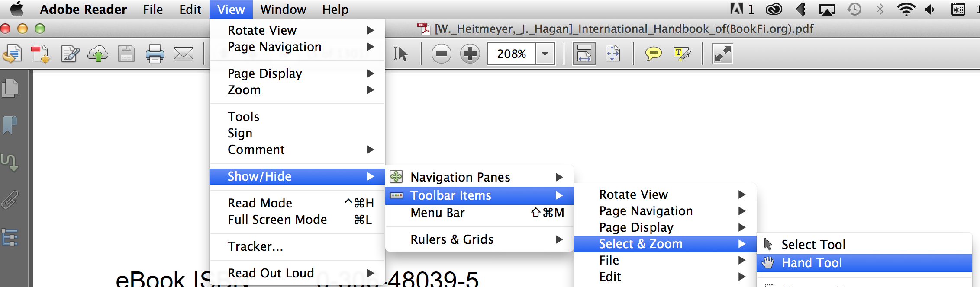Click the Zoom In plus button
The width and height of the screenshot is (980, 287).
click(x=470, y=54)
